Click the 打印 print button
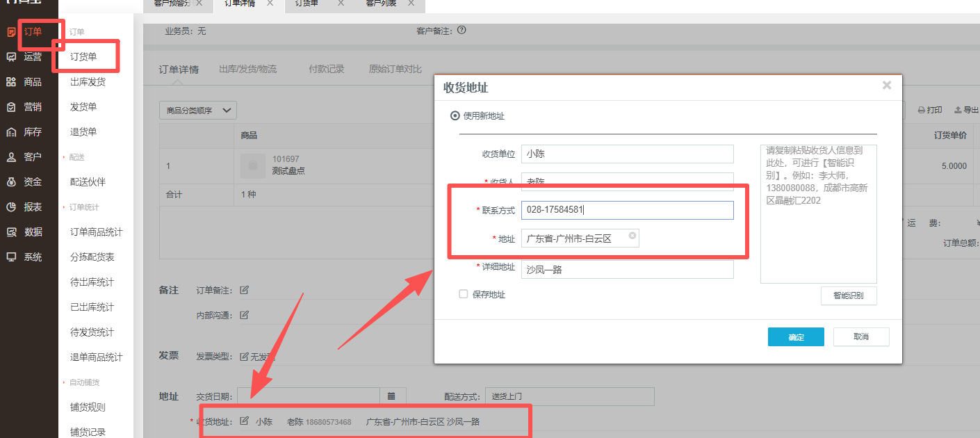The width and height of the screenshot is (980, 438). click(930, 110)
